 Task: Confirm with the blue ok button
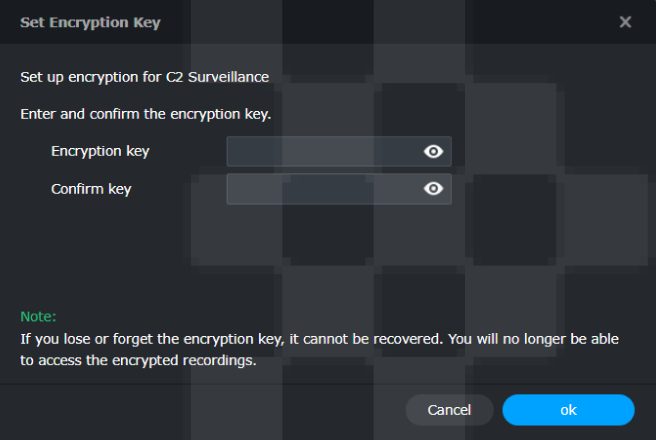[568, 410]
